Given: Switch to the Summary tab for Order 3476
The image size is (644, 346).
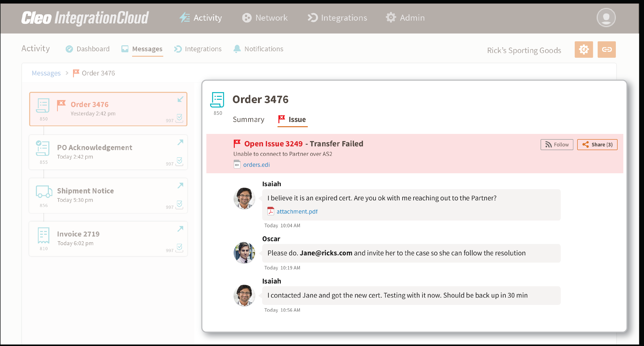Looking at the screenshot, I should click(248, 119).
